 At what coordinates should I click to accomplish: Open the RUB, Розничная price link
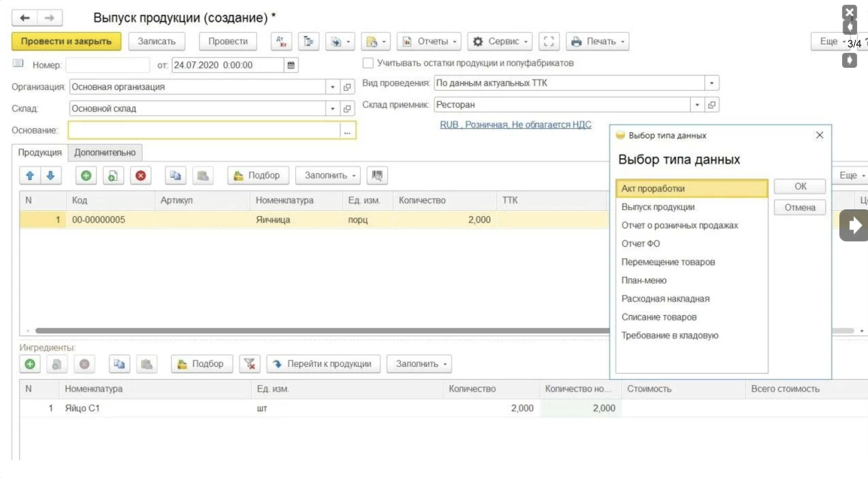click(515, 125)
